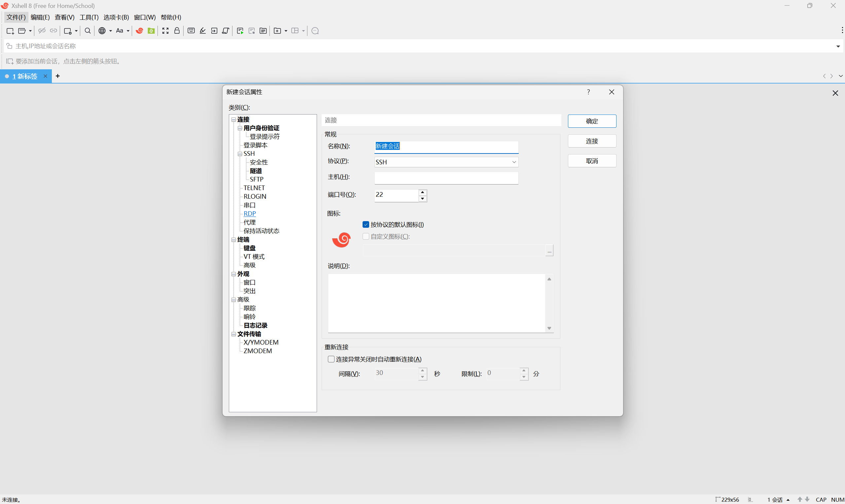Click the 主机(H) host input field
The image size is (845, 504).
click(x=446, y=178)
